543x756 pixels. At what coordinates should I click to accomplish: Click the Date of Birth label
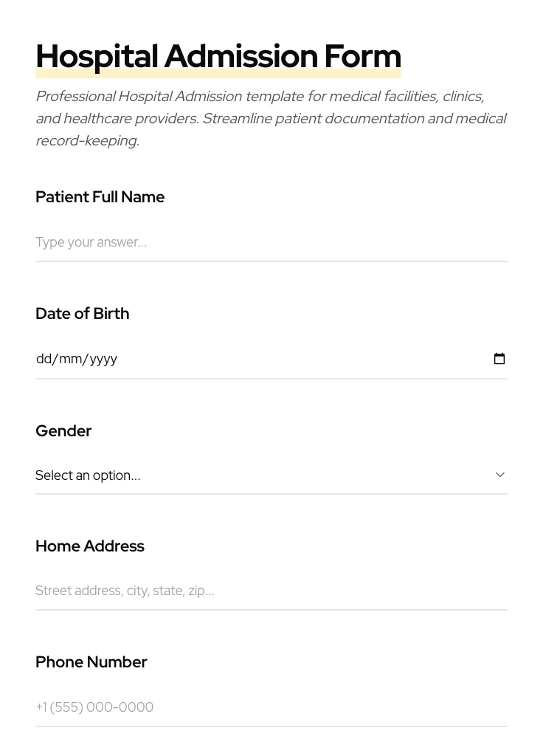82,313
